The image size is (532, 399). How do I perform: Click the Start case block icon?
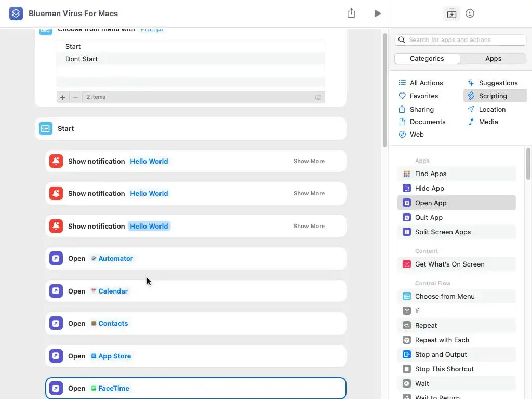pyautogui.click(x=46, y=129)
